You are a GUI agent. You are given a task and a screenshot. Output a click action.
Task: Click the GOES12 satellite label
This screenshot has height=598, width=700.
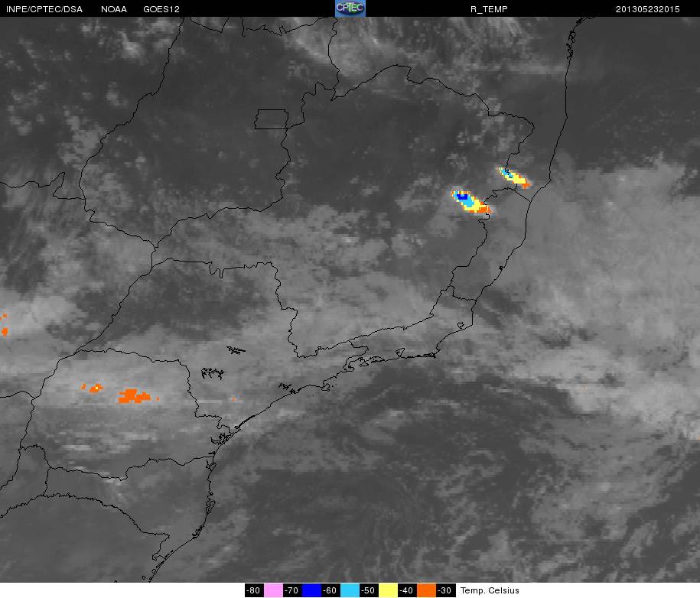point(161,9)
